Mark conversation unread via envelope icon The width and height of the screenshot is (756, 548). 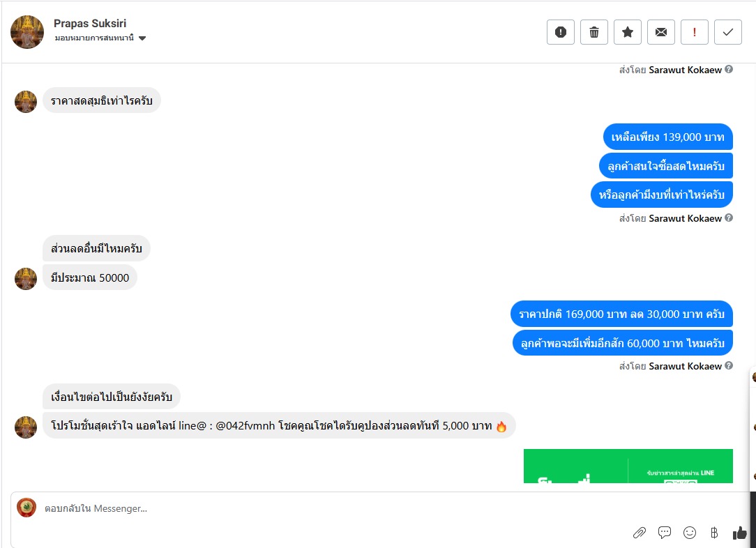pyautogui.click(x=661, y=32)
